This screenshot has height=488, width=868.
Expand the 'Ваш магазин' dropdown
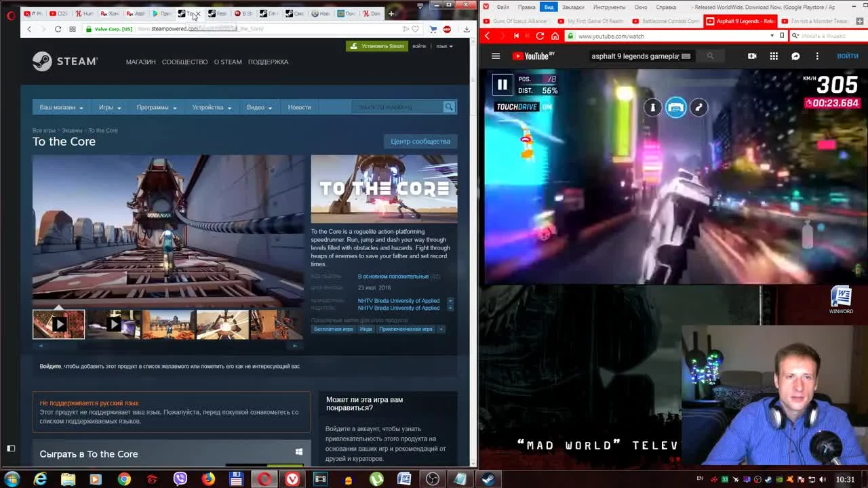tap(61, 107)
